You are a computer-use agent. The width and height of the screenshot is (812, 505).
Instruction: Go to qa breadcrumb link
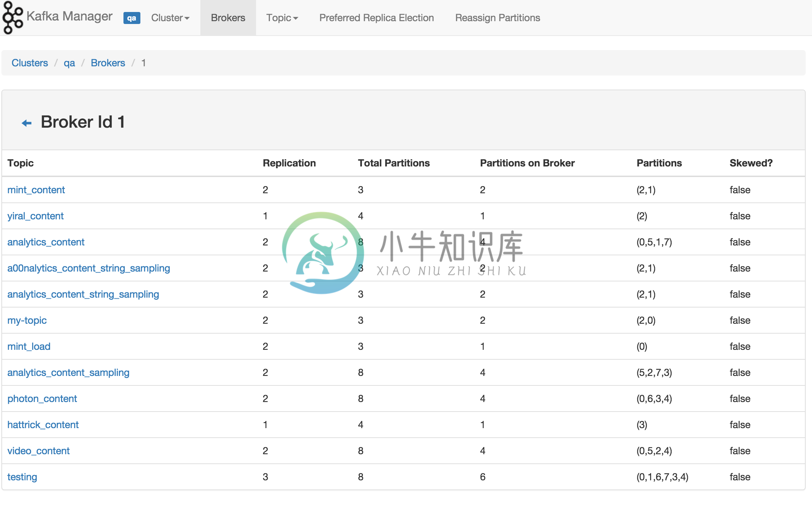click(x=69, y=63)
